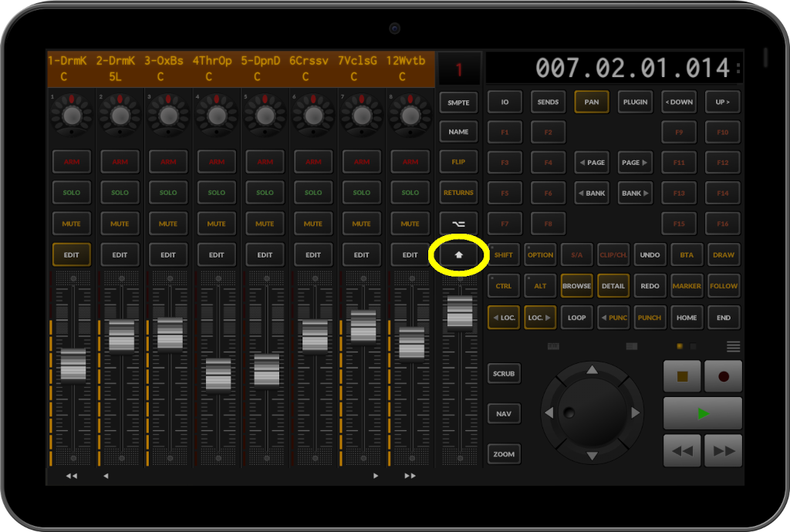Image resolution: width=790 pixels, height=532 pixels.
Task: Click BANK forward arrow button
Action: [x=634, y=192]
